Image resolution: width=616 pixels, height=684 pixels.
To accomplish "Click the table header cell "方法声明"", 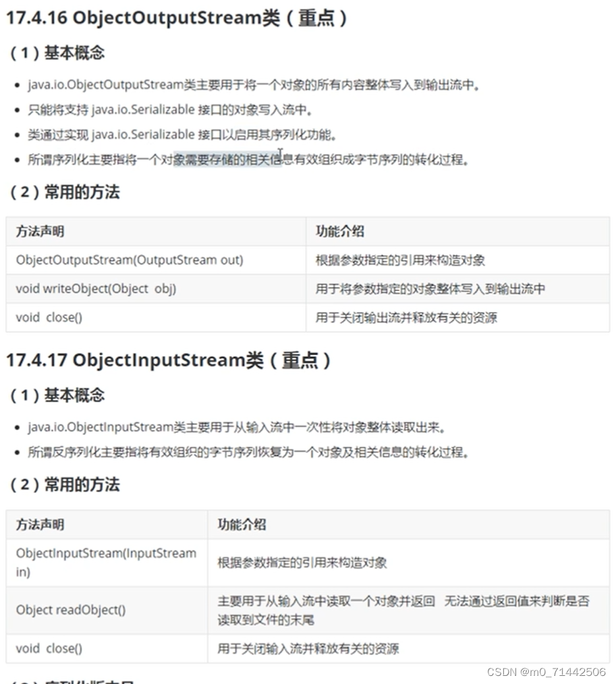I will (x=36, y=231).
